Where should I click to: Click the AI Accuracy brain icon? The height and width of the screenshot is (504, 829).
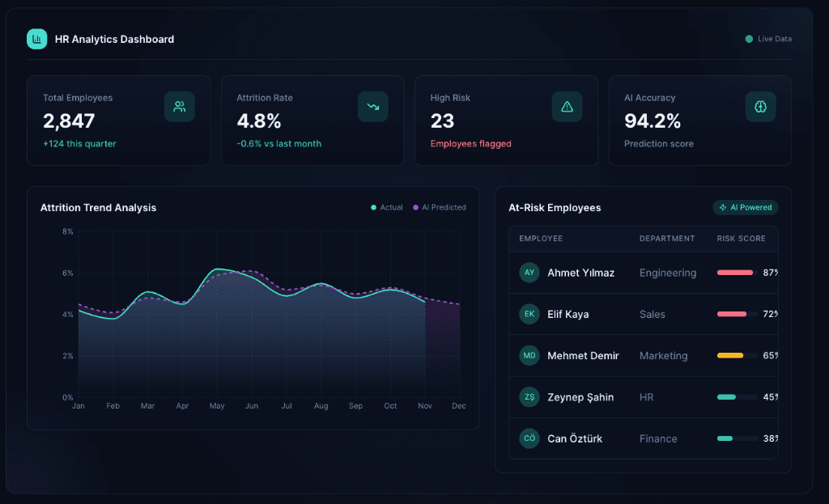pyautogui.click(x=760, y=107)
